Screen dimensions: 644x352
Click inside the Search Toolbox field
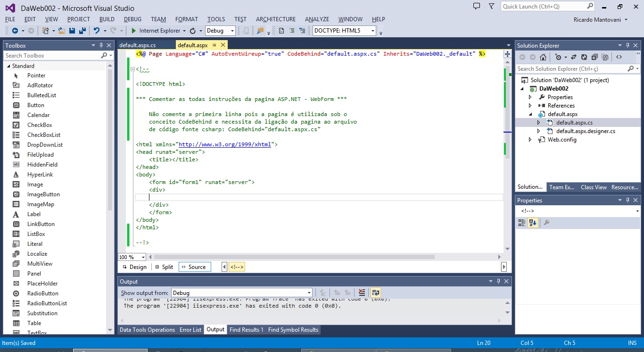click(x=52, y=56)
